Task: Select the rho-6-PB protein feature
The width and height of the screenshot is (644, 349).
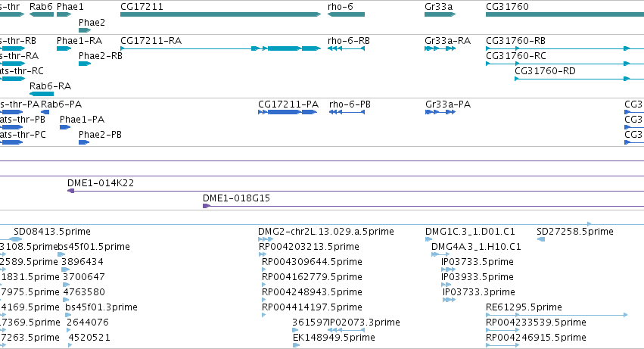Action: tap(347, 112)
